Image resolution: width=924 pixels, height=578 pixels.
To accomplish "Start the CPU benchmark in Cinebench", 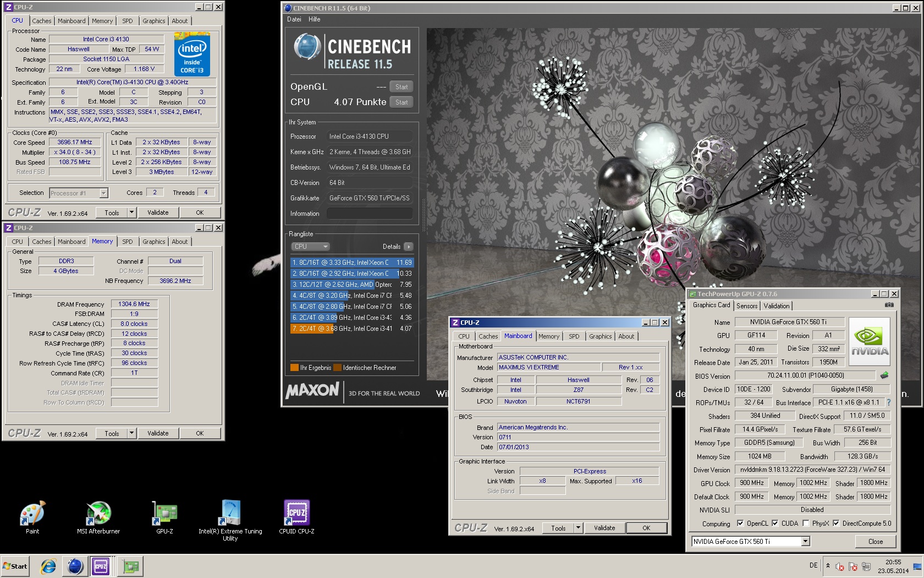I will click(x=402, y=102).
